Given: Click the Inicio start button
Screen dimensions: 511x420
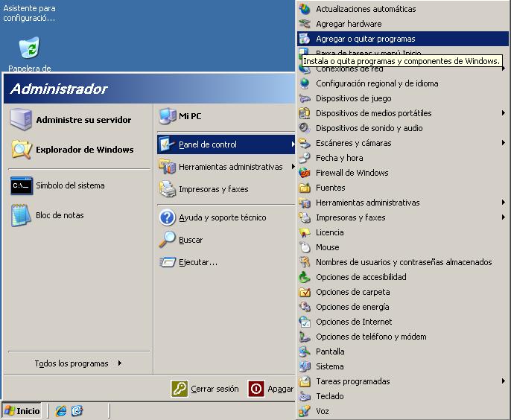Looking at the screenshot, I should [22, 411].
